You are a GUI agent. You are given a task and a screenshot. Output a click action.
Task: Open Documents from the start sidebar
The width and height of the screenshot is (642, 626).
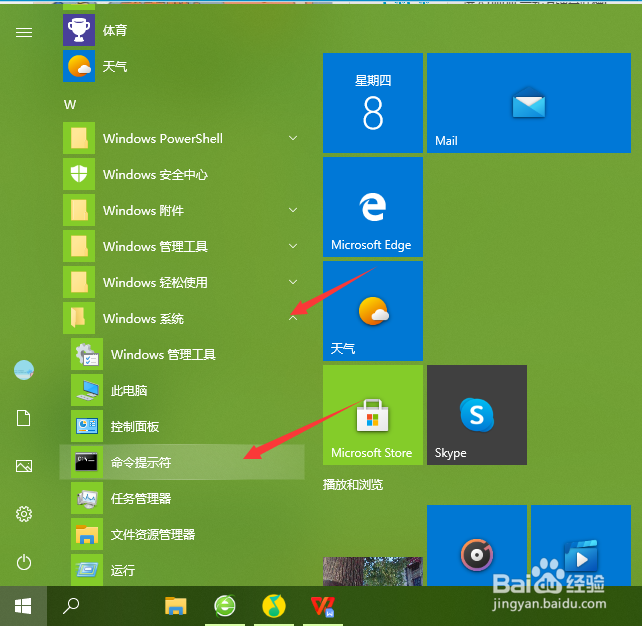[23, 418]
